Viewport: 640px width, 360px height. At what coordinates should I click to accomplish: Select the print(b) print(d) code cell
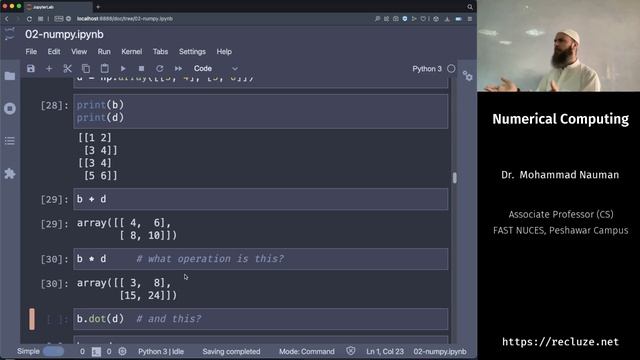pos(260,111)
